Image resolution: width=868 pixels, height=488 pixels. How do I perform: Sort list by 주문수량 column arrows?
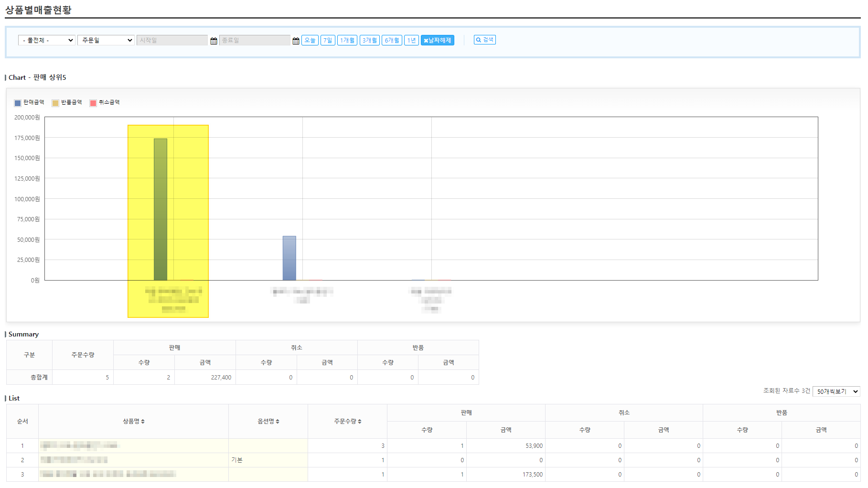360,422
